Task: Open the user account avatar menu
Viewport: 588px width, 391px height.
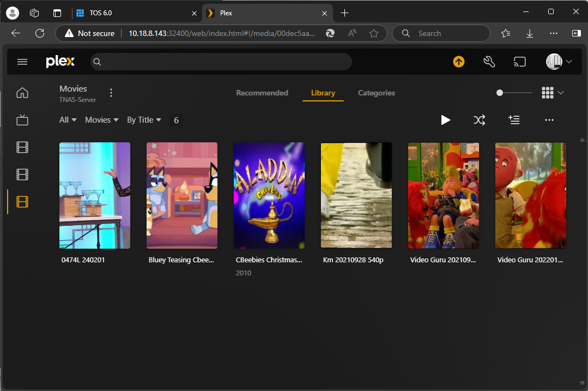Action: (559, 62)
